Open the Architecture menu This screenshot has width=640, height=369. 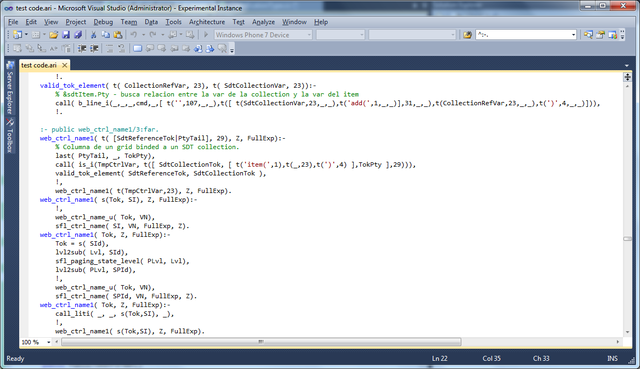pyautogui.click(x=207, y=22)
